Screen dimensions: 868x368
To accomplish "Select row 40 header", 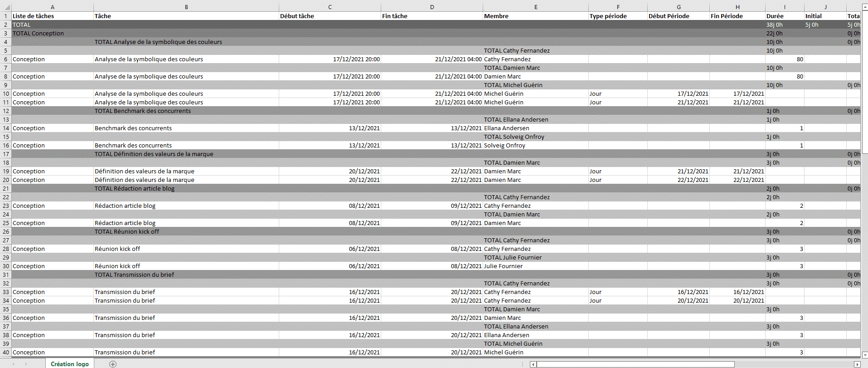I will tap(6, 352).
